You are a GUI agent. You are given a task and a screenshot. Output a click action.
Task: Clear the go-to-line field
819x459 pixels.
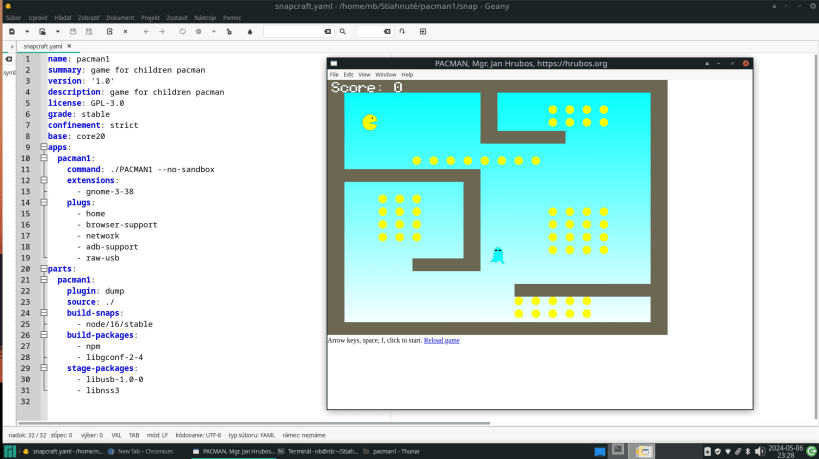click(387, 31)
